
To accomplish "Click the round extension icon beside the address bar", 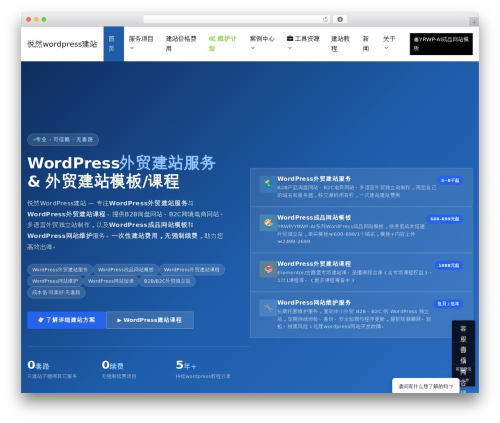I will tap(340, 19).
